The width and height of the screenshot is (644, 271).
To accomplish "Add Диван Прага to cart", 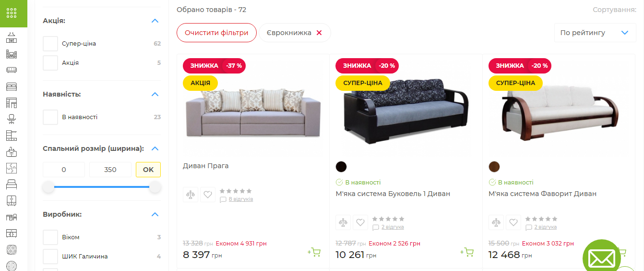I will coord(314,252).
